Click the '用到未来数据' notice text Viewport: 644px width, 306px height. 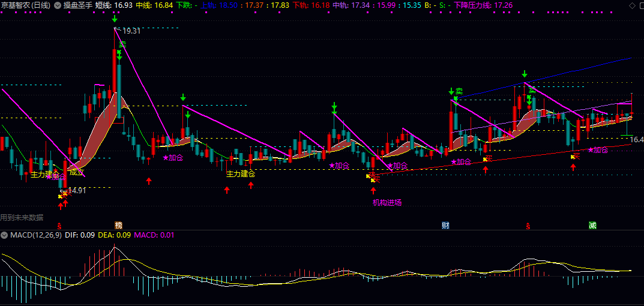click(x=22, y=217)
